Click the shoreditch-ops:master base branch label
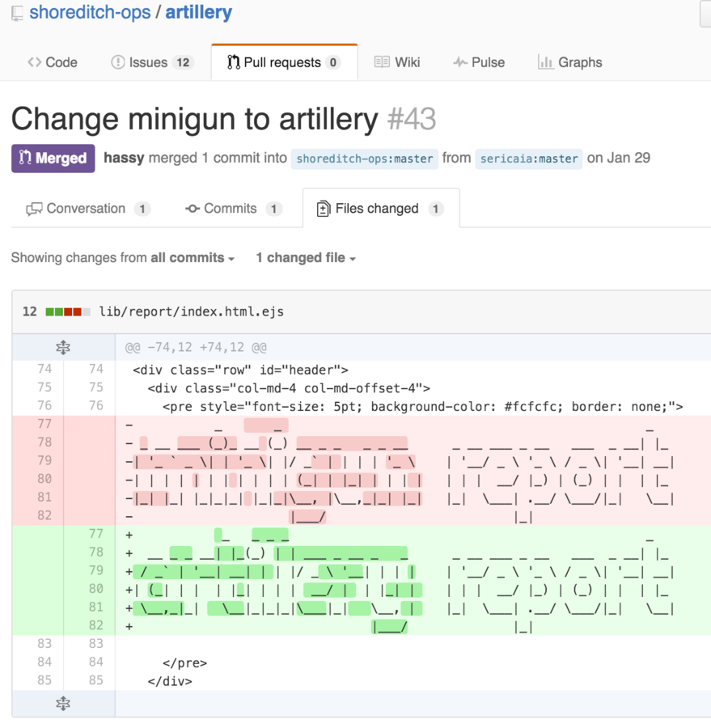The image size is (711, 728). pyautogui.click(x=365, y=159)
